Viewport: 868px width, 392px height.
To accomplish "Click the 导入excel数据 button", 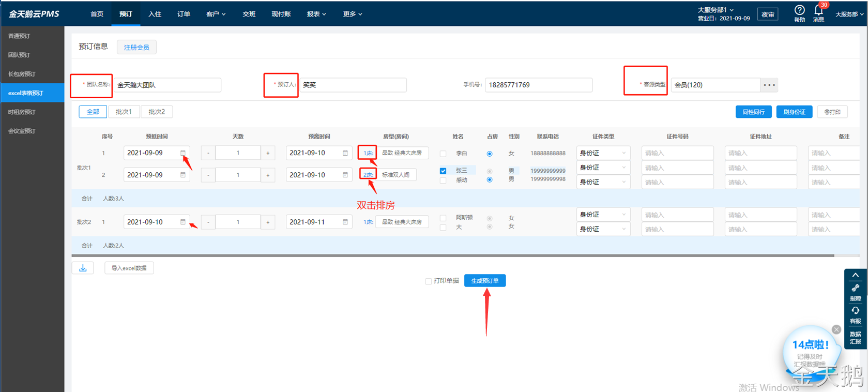I will (129, 268).
